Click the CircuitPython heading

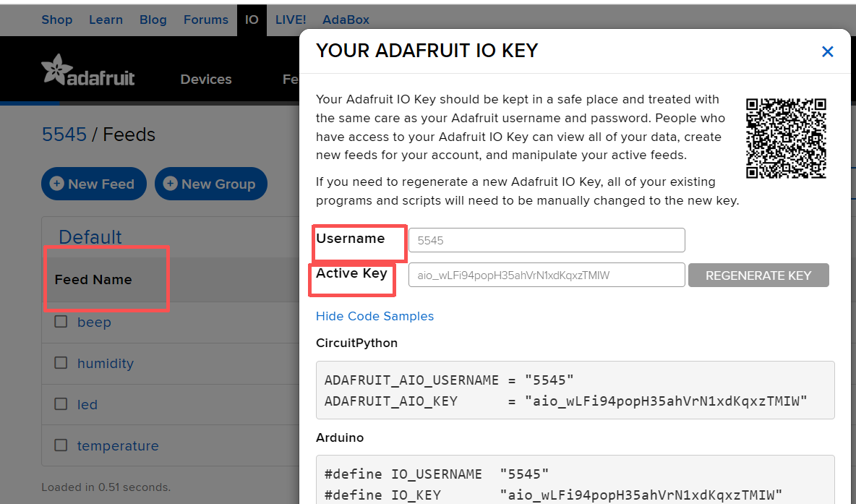pos(356,343)
